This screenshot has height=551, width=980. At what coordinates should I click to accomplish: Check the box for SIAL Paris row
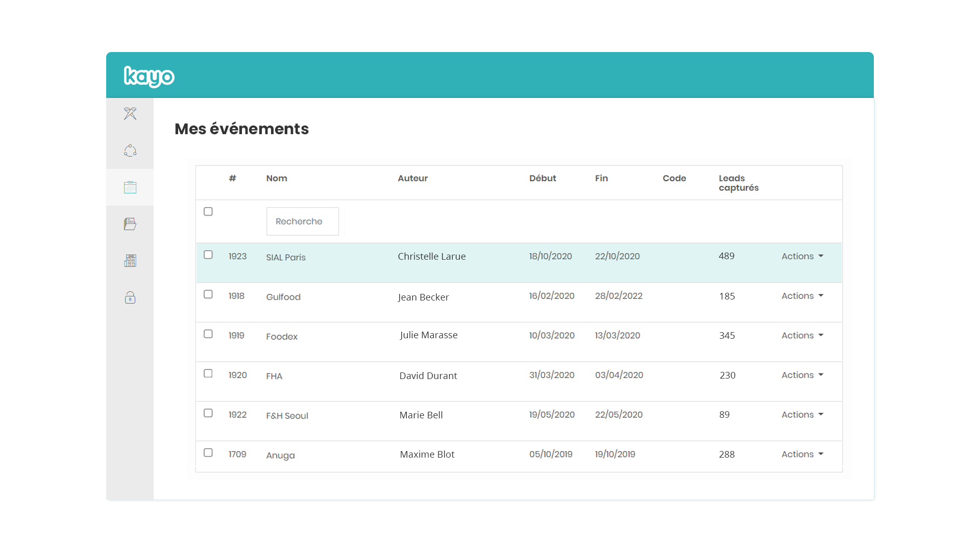(x=208, y=255)
